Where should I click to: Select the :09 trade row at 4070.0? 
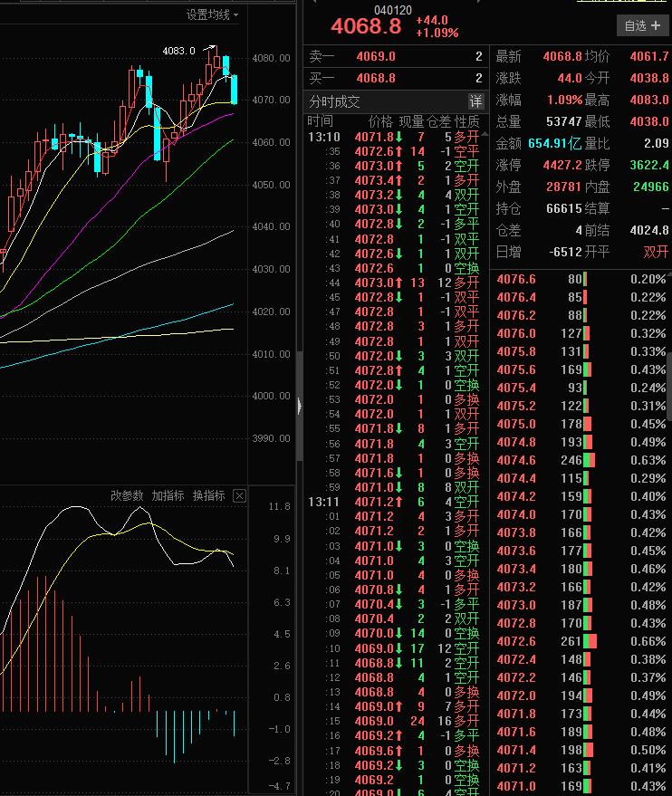click(394, 634)
